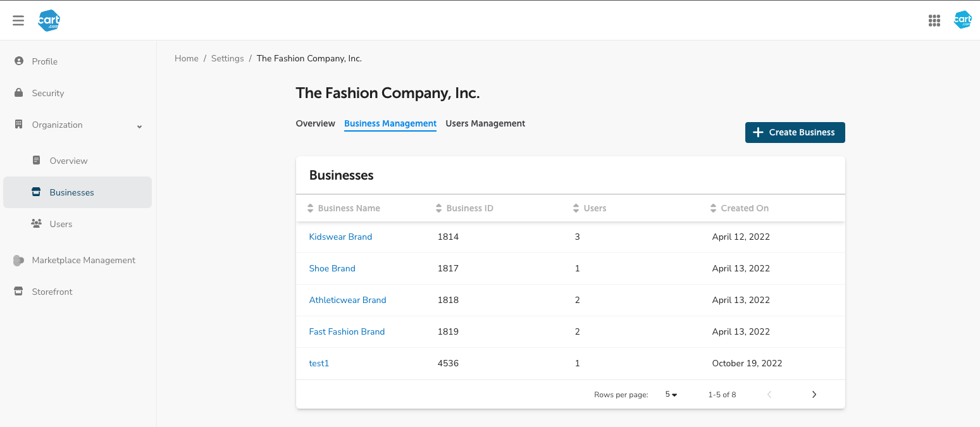
Task: Open the apps grid icon
Action: point(934,21)
